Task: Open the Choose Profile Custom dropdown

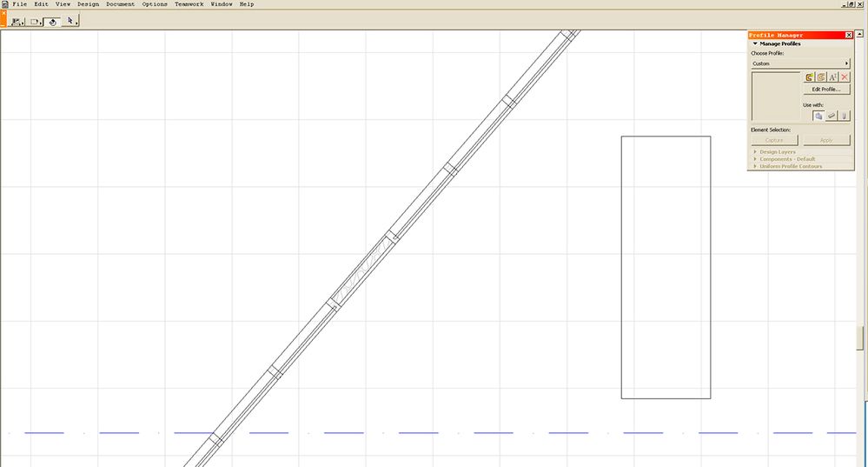Action: coord(800,63)
